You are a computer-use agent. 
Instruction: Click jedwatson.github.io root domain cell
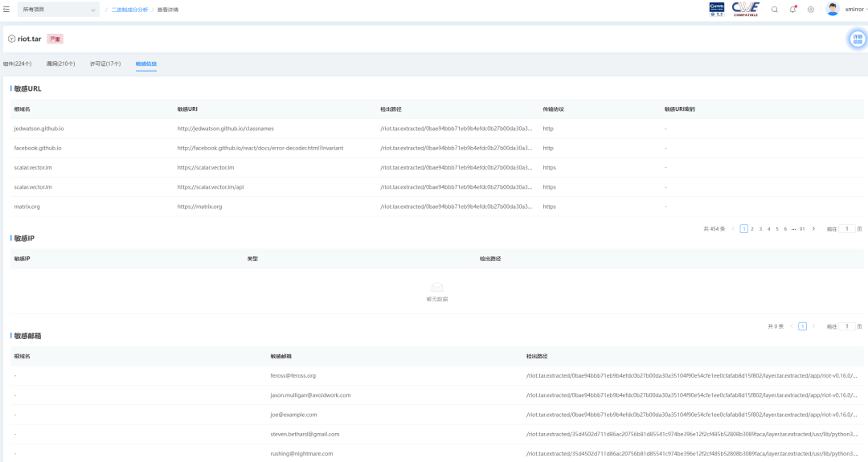(x=39, y=129)
